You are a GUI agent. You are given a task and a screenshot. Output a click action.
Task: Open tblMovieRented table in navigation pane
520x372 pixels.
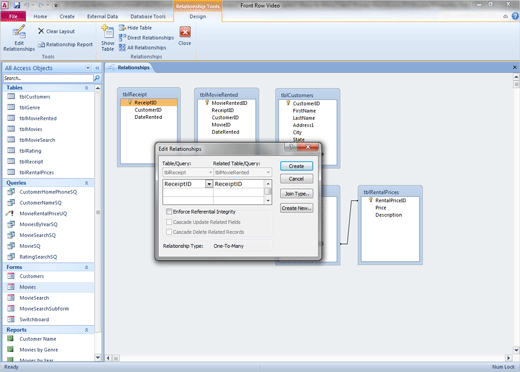click(x=38, y=118)
